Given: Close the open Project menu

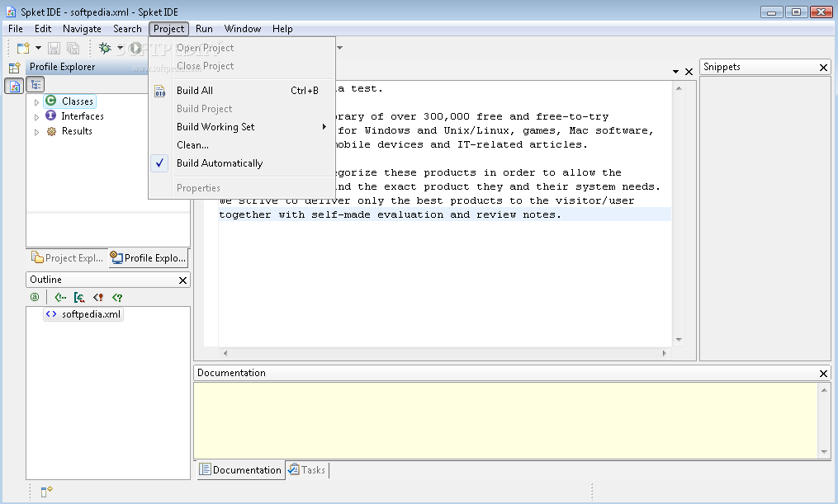Looking at the screenshot, I should coord(169,29).
